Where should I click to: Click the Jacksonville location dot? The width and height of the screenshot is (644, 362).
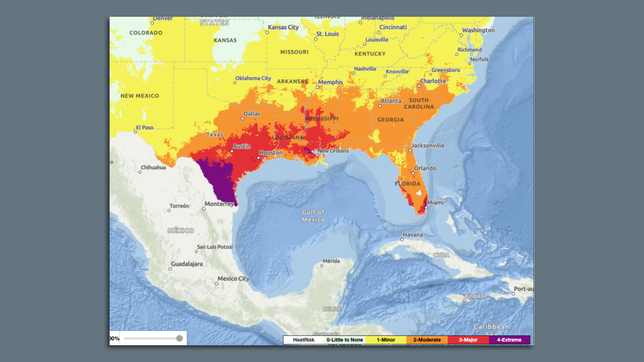pyautogui.click(x=410, y=150)
